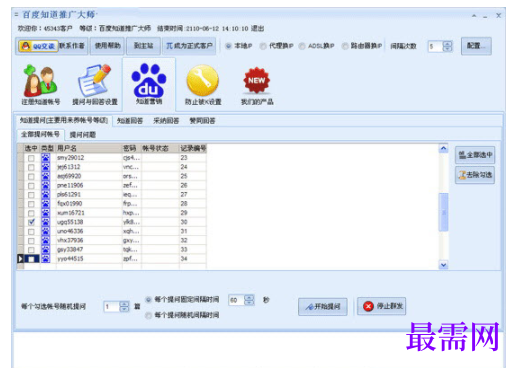Open the 提问问题 sub-tab
Viewport: 518px width, 368px height.
tap(83, 135)
